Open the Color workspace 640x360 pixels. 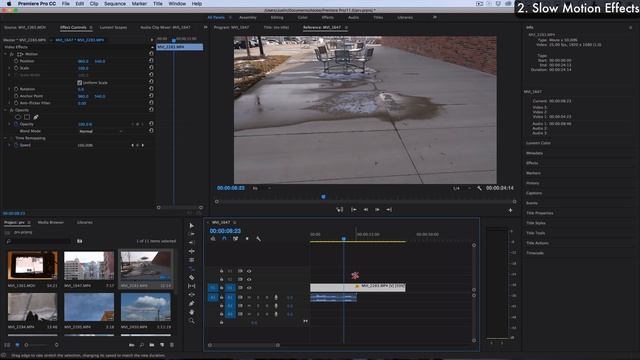[302, 18]
